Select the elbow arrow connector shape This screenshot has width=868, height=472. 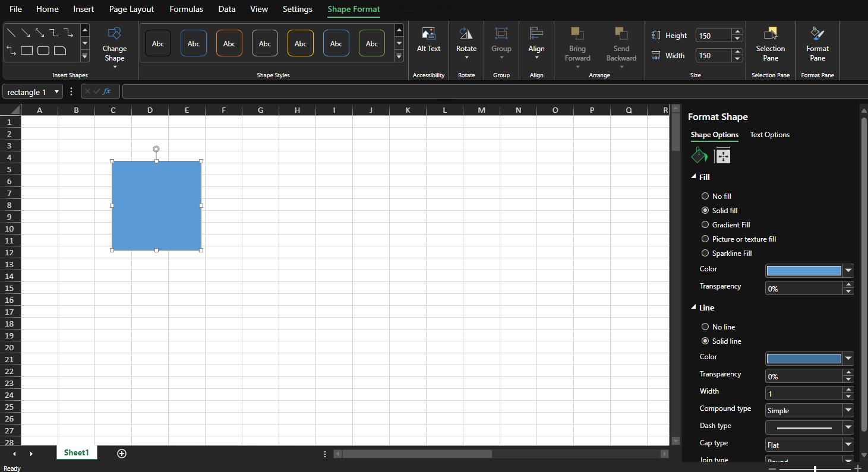tap(68, 33)
